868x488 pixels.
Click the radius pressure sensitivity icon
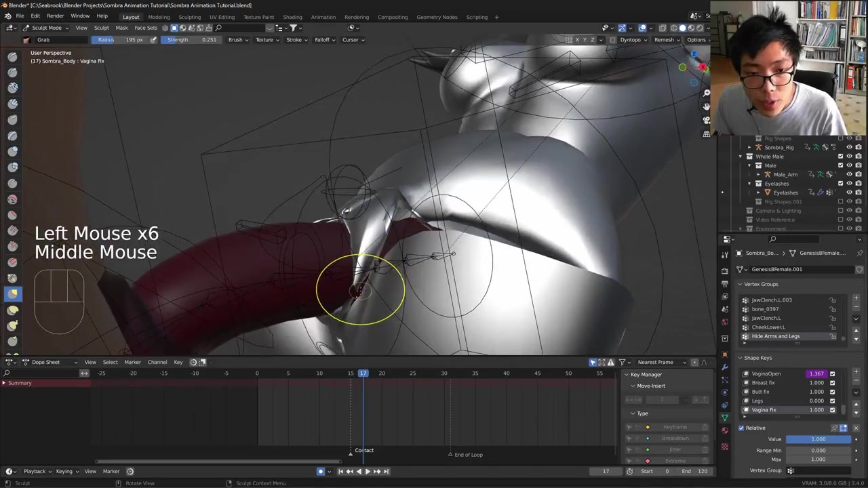tap(153, 39)
